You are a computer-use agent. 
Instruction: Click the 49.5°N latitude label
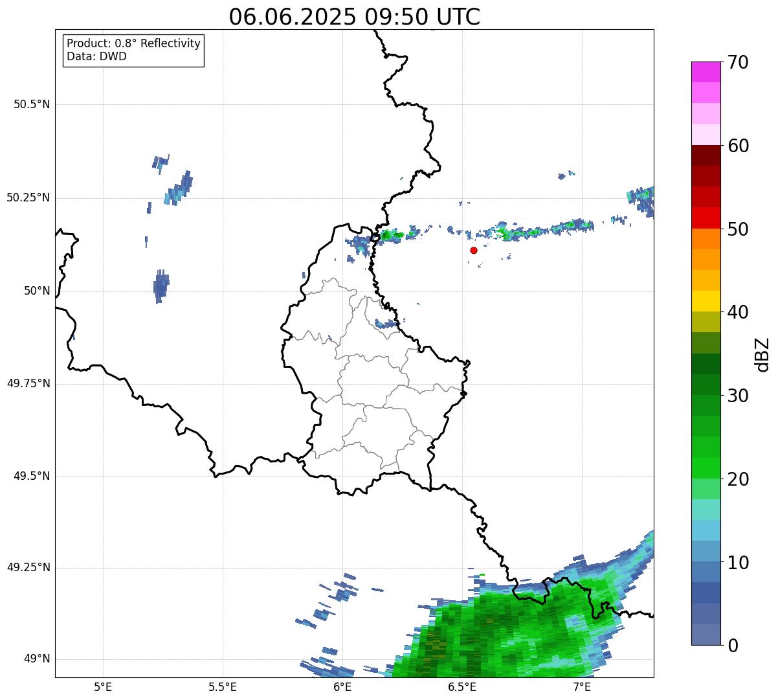click(32, 476)
